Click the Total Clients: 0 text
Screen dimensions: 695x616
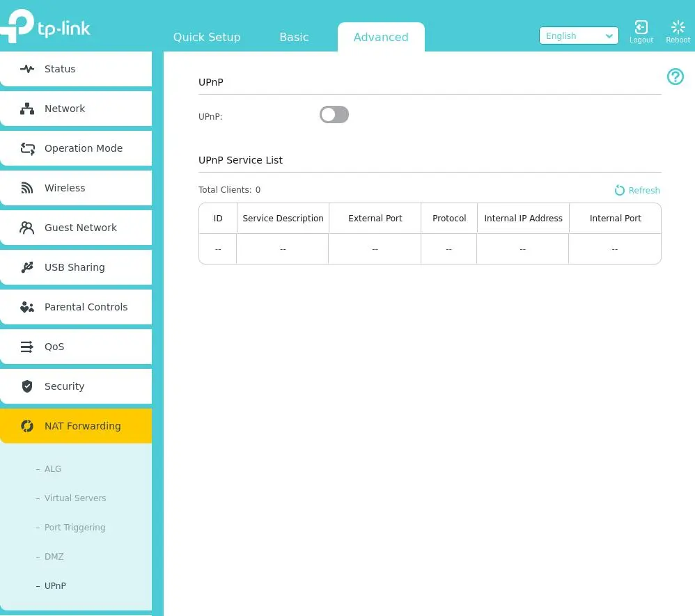[229, 190]
